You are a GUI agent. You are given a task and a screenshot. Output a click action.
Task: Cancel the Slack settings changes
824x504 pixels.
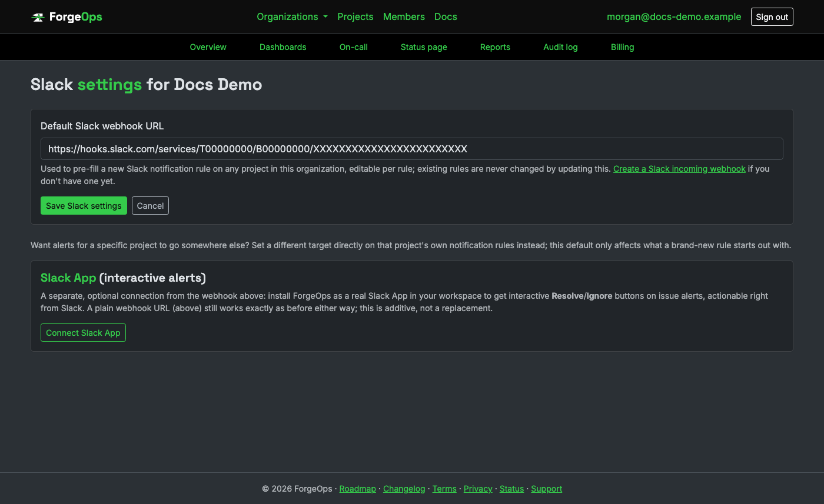pyautogui.click(x=150, y=206)
